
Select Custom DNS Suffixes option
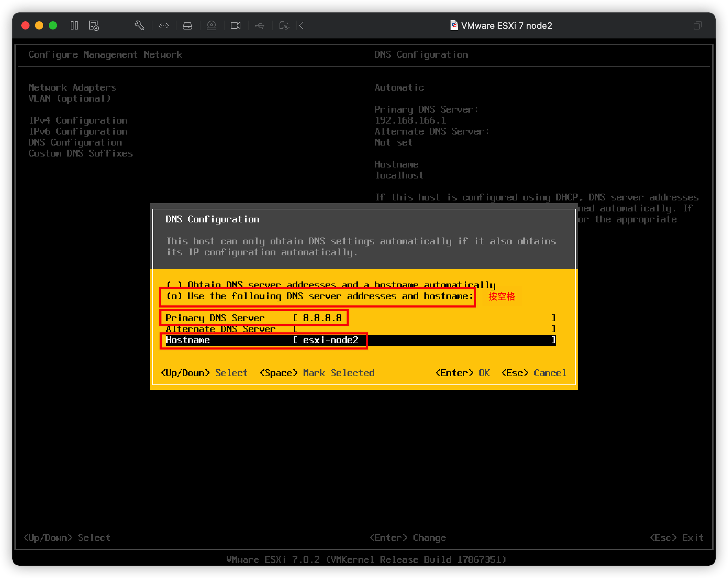pyautogui.click(x=81, y=153)
